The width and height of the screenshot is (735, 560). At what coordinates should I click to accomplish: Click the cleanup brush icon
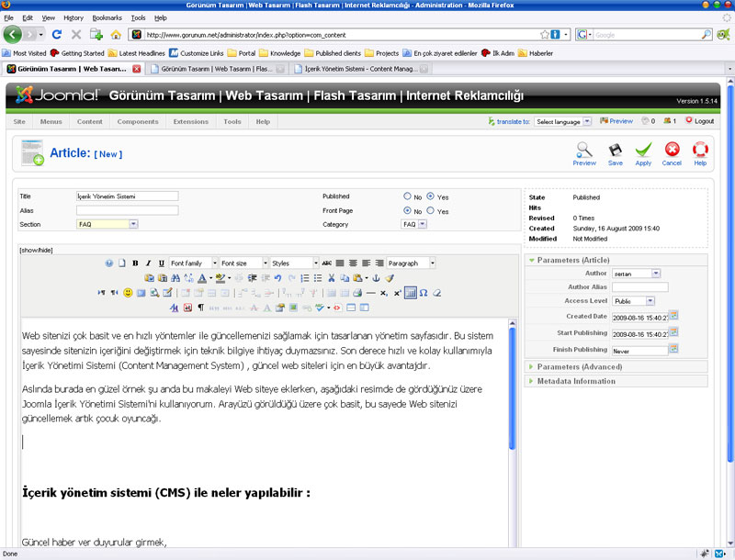pos(389,278)
